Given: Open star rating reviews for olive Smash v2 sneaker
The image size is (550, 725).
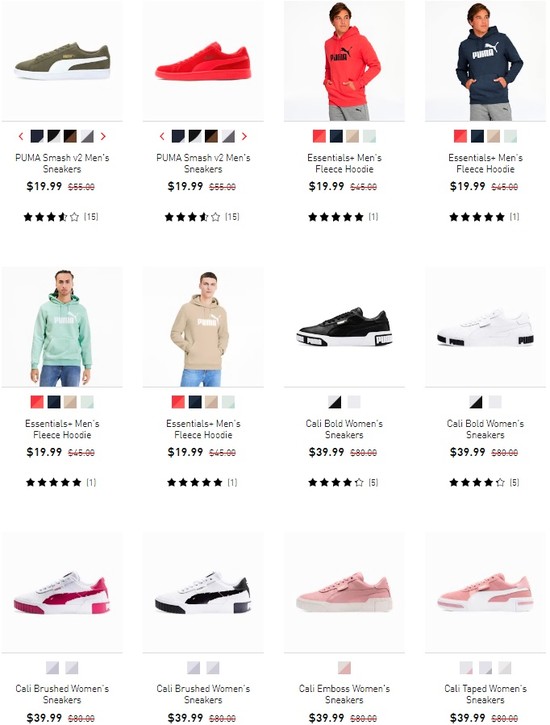Looking at the screenshot, I should tap(61, 217).
